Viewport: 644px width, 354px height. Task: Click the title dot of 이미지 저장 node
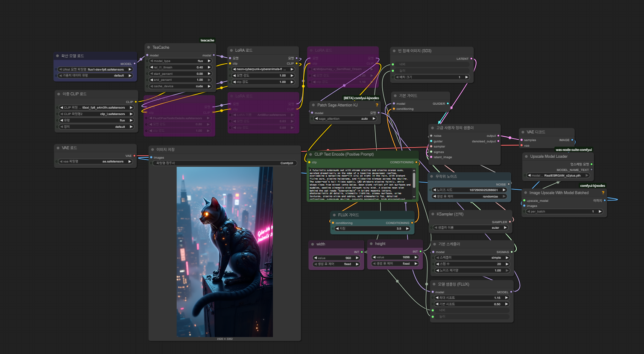[x=152, y=149]
